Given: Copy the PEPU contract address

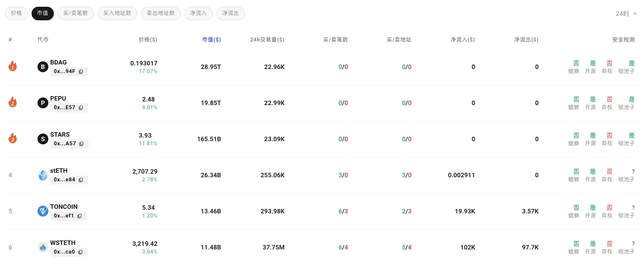Looking at the screenshot, I should pyautogui.click(x=81, y=107).
